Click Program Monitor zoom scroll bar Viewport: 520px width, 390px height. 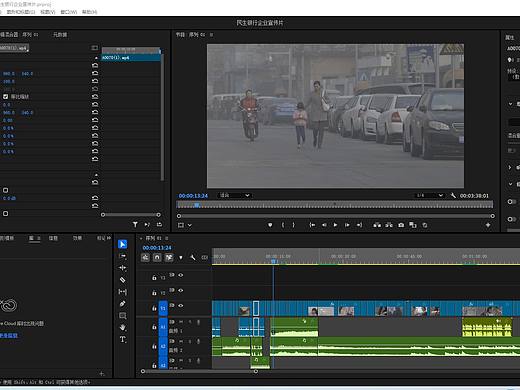pos(336,216)
